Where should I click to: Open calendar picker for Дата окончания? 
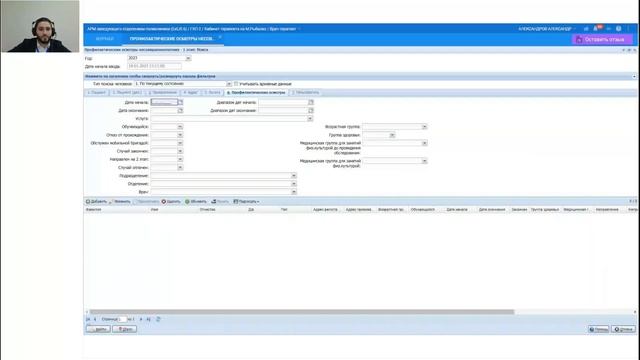point(180,111)
